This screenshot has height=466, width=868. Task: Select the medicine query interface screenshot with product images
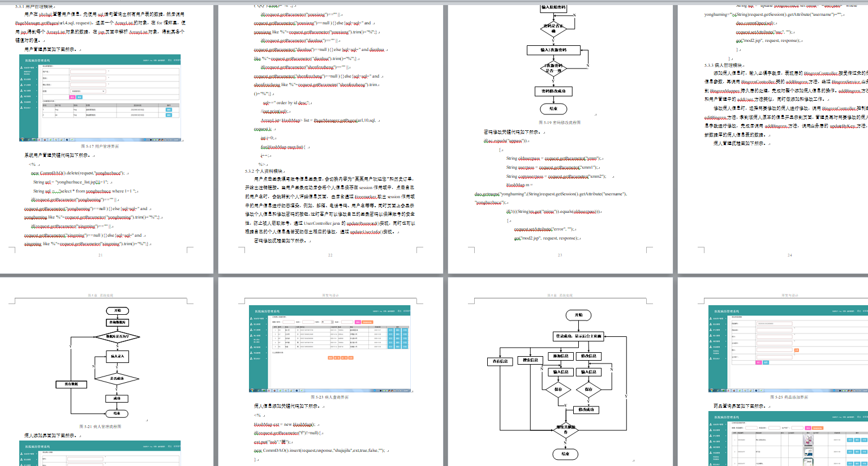pyautogui.click(x=788, y=439)
